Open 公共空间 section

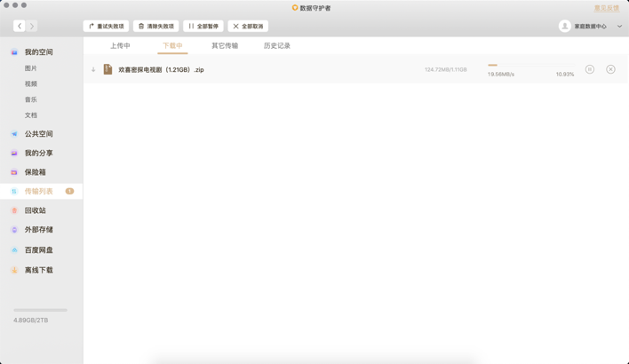point(38,134)
